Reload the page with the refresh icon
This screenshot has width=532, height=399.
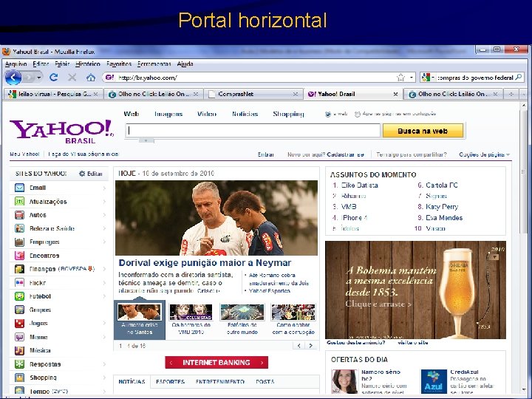[54, 78]
